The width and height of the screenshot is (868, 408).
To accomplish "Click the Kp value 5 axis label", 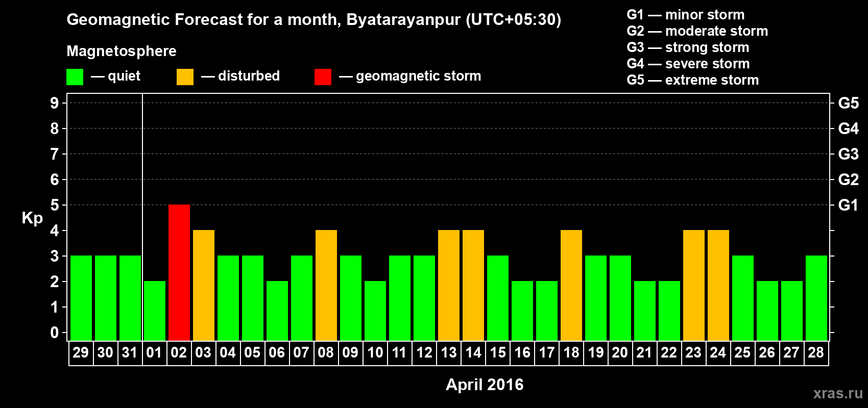I will pos(55,205).
